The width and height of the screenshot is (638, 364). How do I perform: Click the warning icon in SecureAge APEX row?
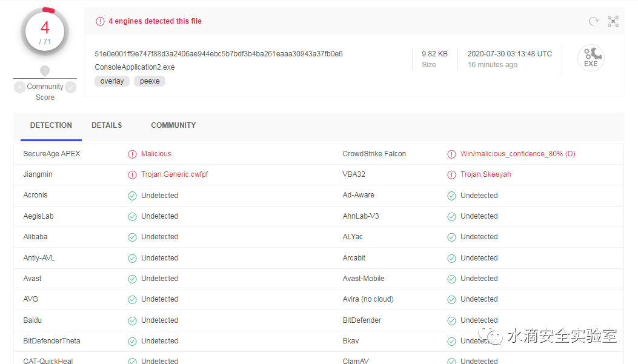[x=132, y=154]
